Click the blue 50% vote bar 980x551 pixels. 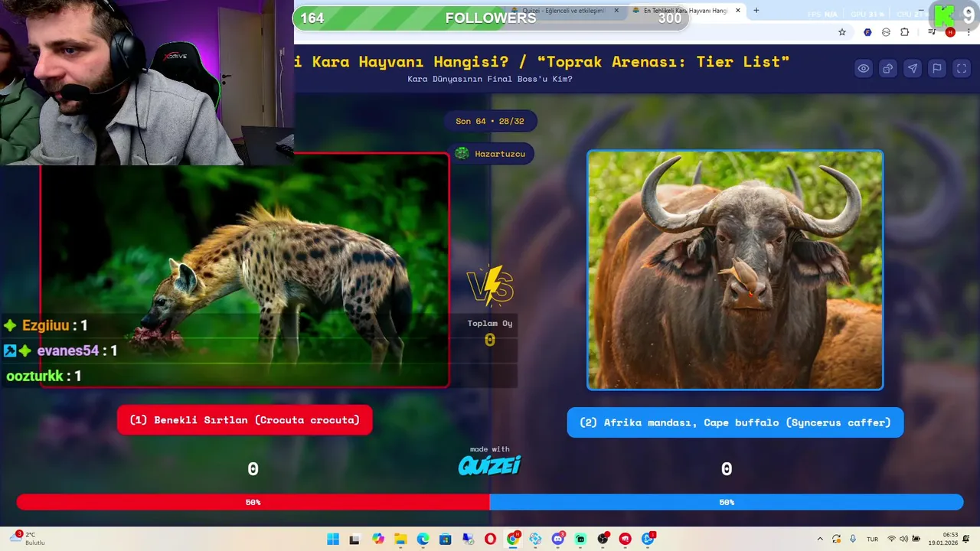click(727, 502)
